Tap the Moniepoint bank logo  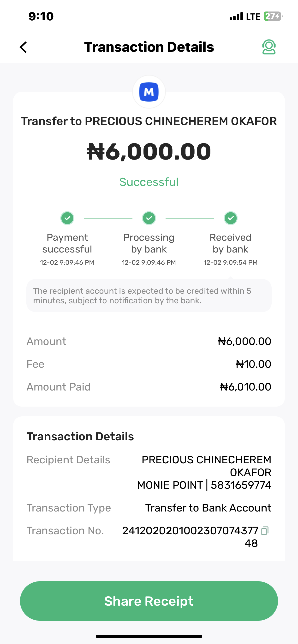click(149, 92)
